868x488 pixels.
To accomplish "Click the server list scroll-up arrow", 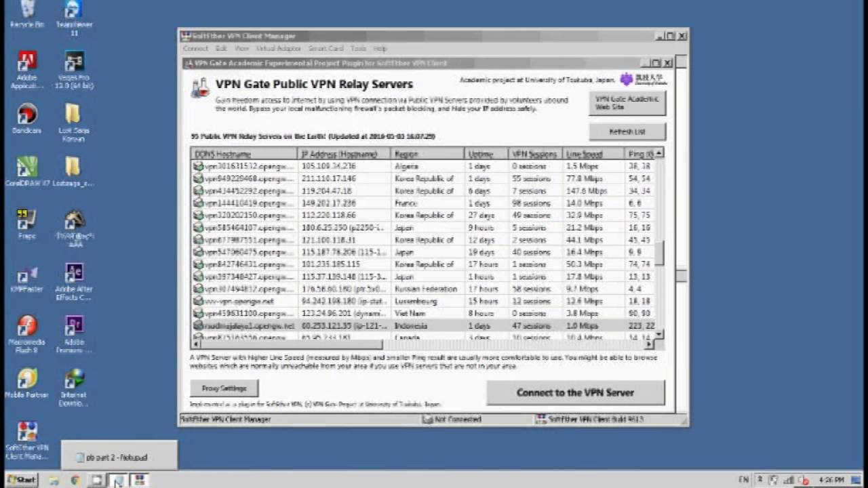I will [x=659, y=154].
